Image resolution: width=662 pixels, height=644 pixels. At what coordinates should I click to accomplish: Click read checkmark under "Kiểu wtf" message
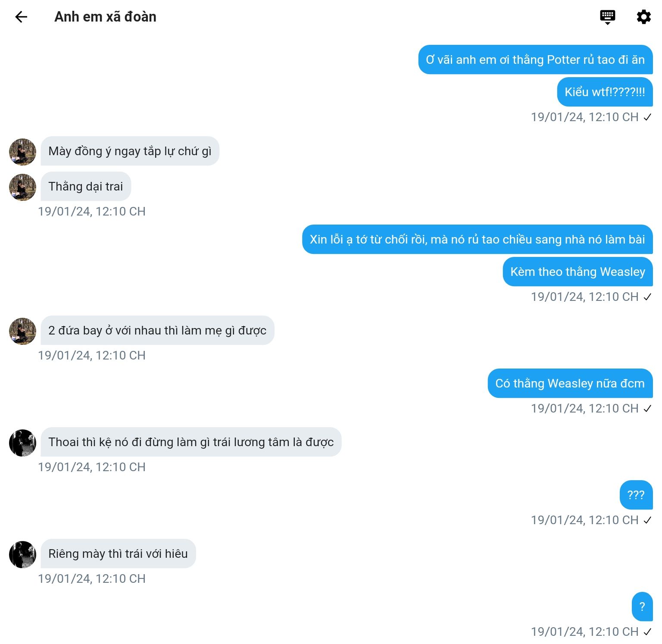coord(647,117)
